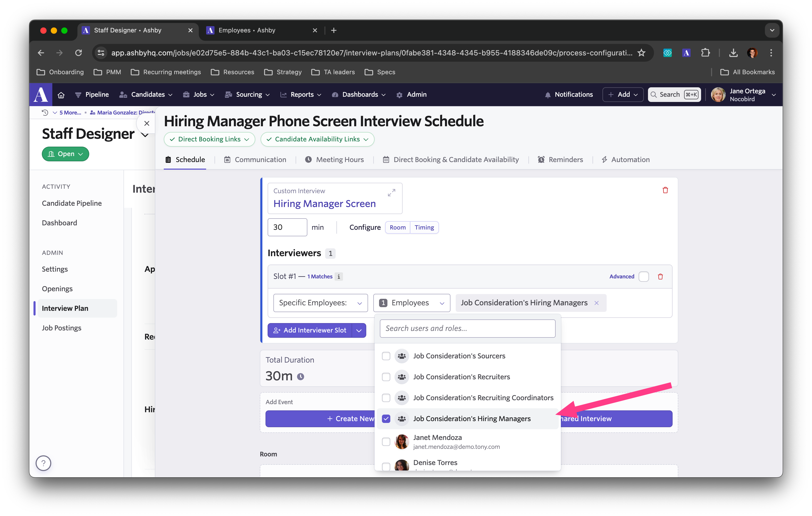812x516 pixels.
Task: Toggle the Advanced checkbox for Slot #1
Action: (x=643, y=276)
